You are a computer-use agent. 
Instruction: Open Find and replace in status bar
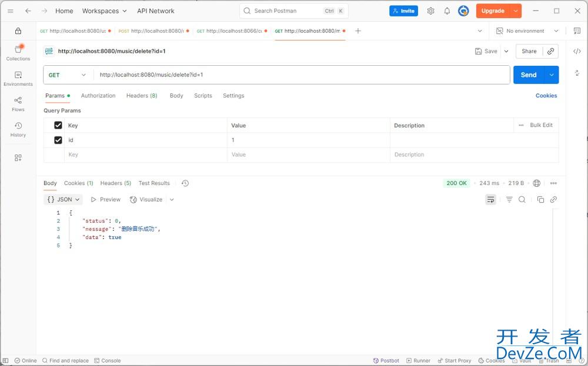tap(66, 361)
